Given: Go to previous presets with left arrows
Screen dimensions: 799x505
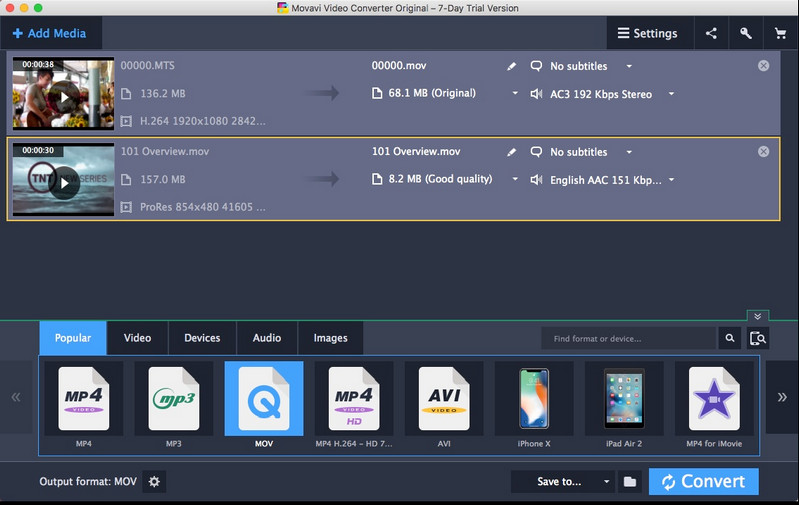Looking at the screenshot, I should [16, 397].
